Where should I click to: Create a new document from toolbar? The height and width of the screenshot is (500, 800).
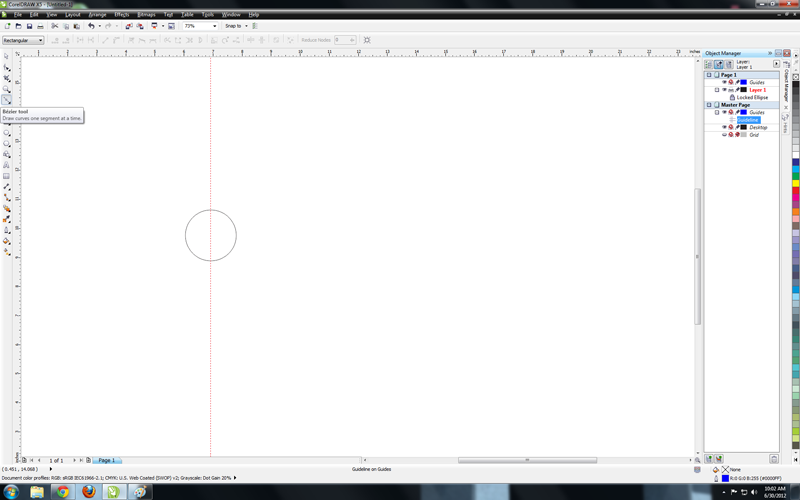coord(7,26)
